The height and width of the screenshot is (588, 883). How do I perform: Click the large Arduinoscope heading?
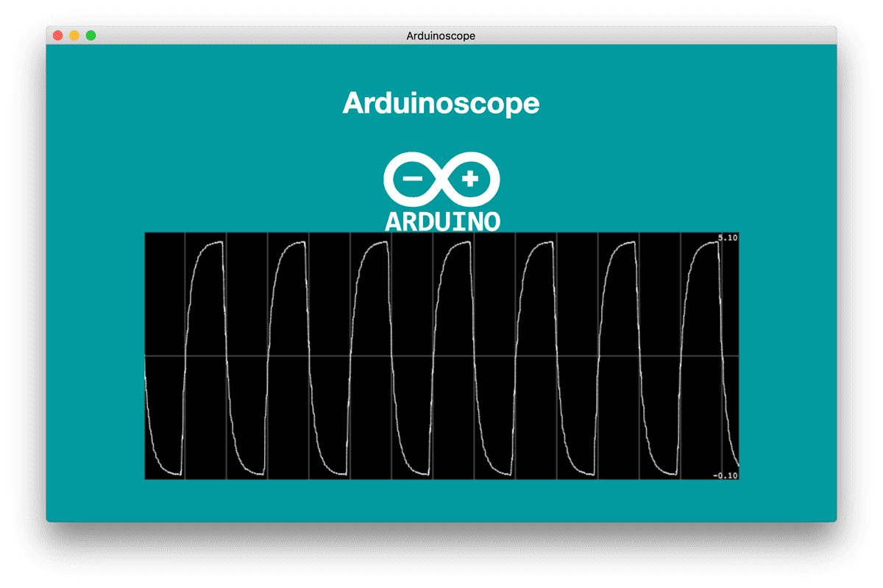(x=441, y=103)
